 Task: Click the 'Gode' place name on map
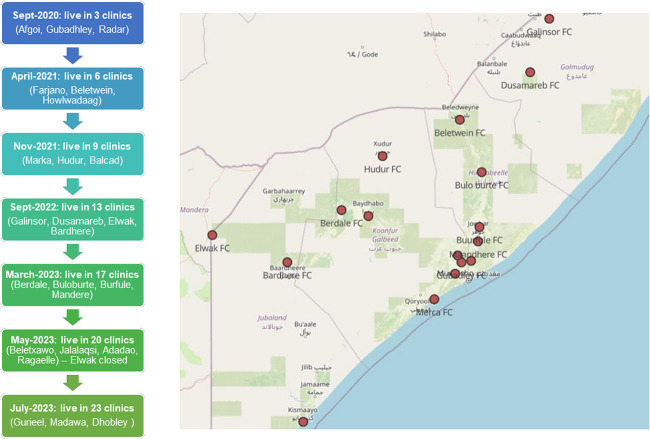click(x=370, y=54)
